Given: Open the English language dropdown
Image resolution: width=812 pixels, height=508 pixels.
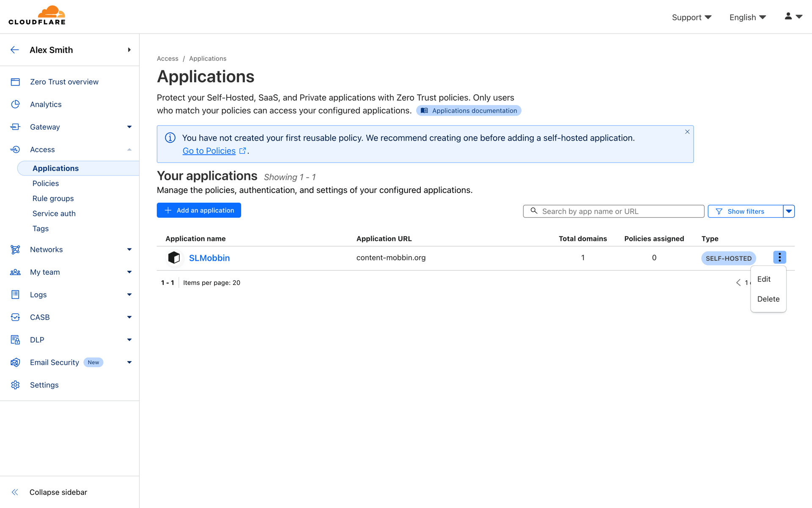Looking at the screenshot, I should (x=748, y=17).
